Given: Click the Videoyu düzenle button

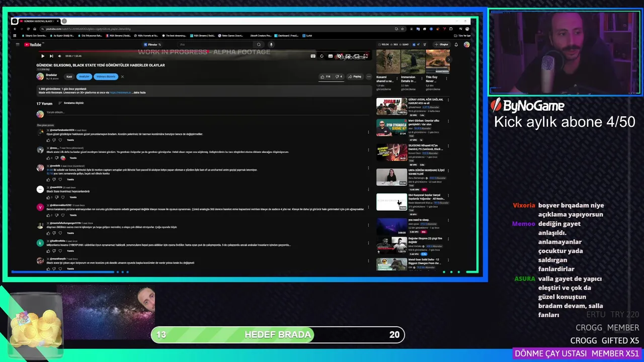Looking at the screenshot, I should tap(106, 76).
